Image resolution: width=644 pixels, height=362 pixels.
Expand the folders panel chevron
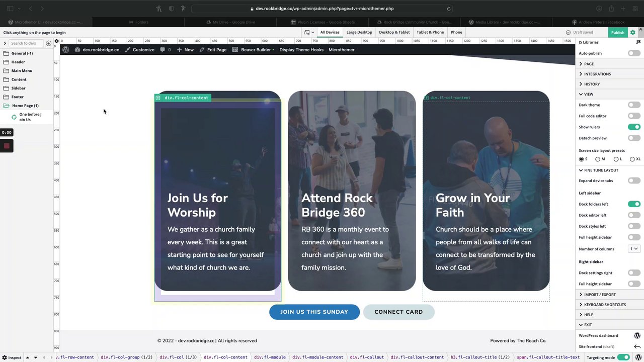point(5,43)
